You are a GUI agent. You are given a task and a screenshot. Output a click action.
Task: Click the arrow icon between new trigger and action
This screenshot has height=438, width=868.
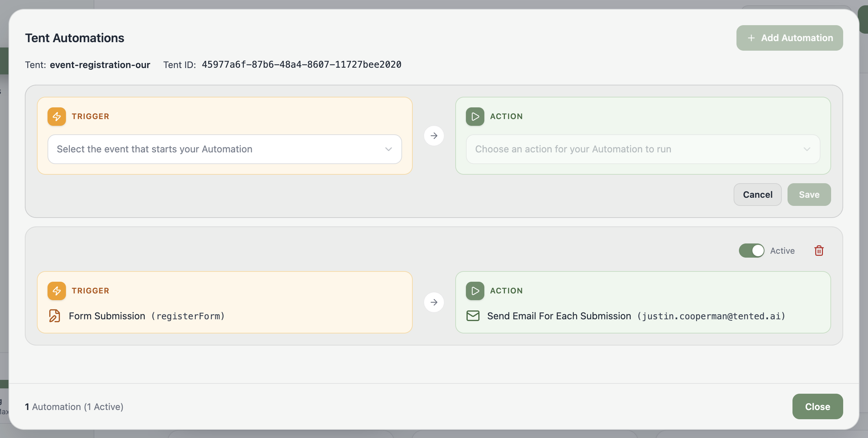434,136
